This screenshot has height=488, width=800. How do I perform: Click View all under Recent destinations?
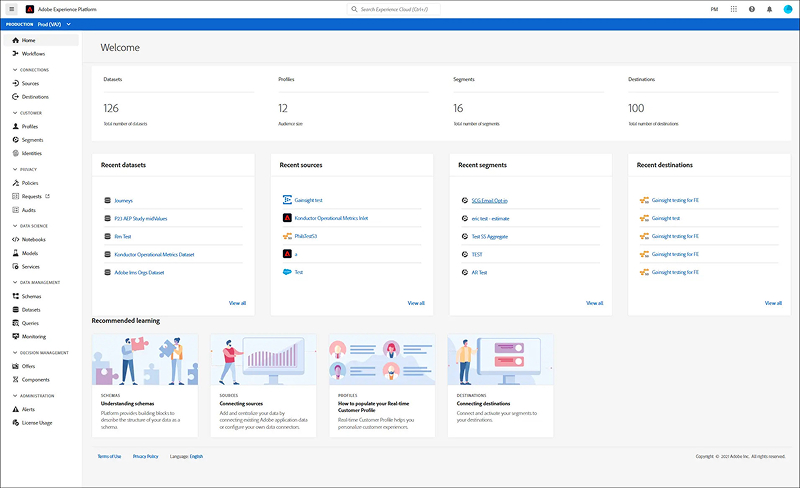click(x=773, y=303)
